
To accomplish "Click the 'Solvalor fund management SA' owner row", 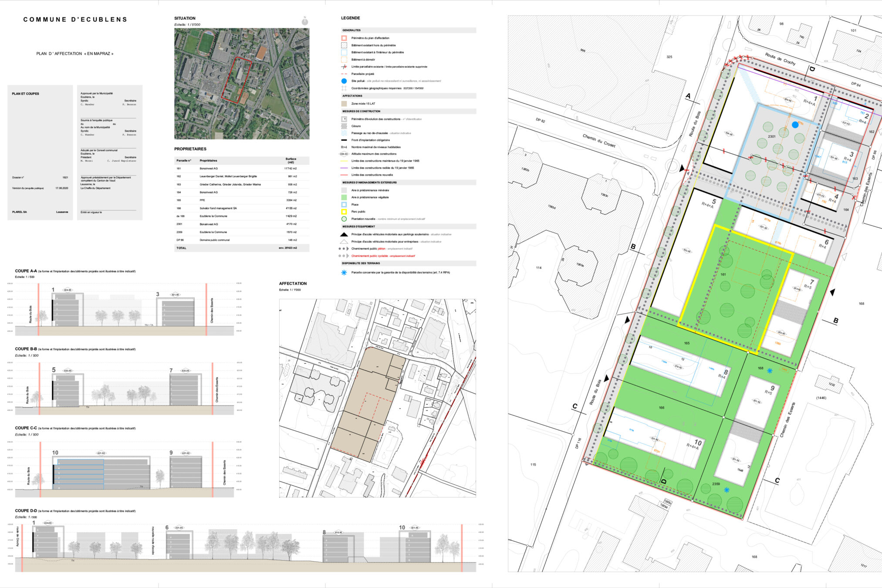I will pos(242,208).
